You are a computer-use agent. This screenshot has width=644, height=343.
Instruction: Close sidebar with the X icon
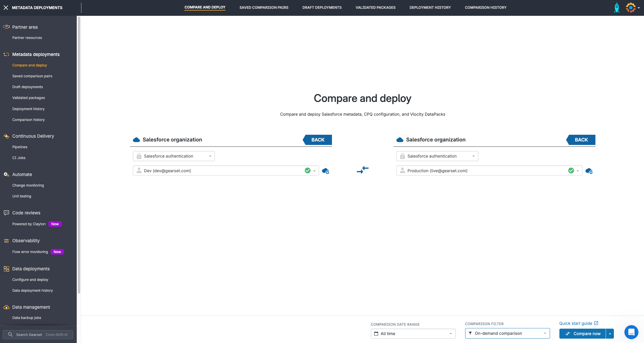[6, 8]
